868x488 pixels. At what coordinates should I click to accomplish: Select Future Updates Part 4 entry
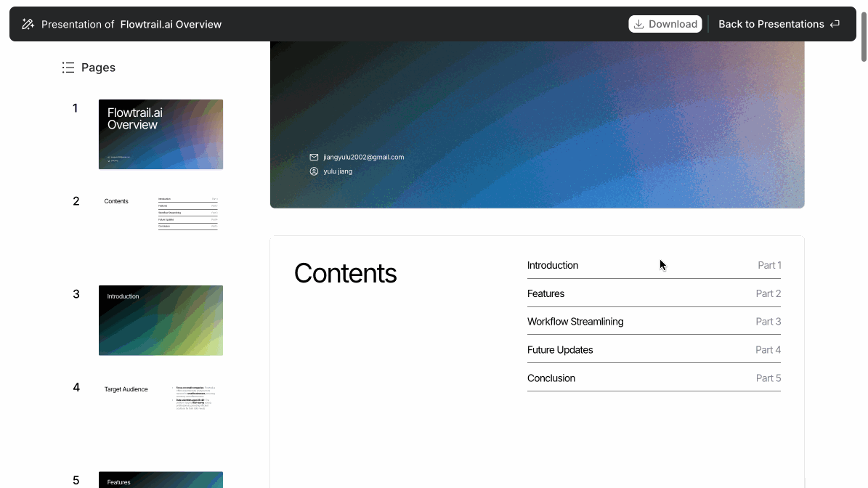[x=654, y=349]
